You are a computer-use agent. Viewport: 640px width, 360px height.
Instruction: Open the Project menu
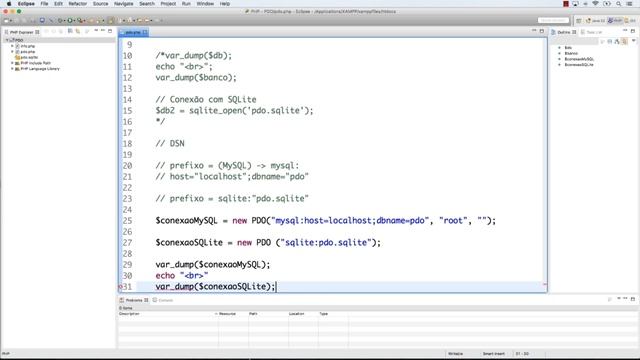coord(168,4)
